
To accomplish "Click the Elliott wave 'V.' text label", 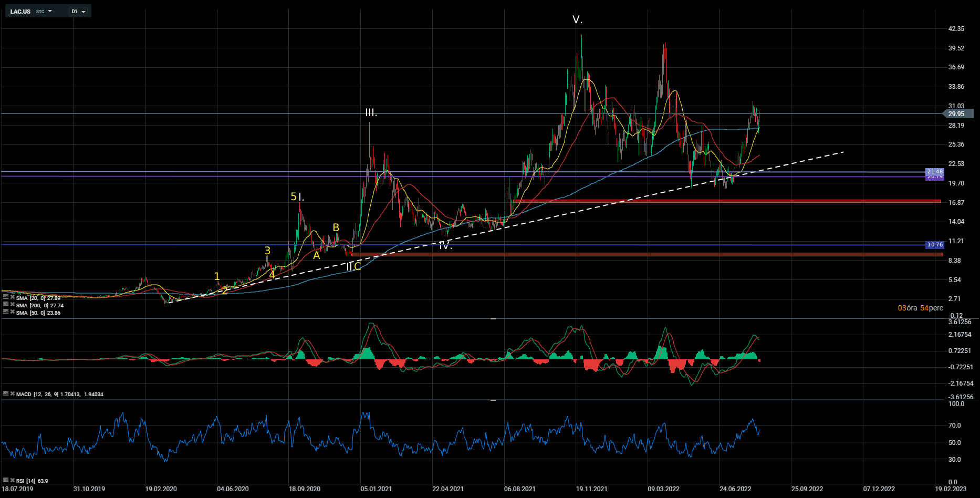I will coord(577,20).
